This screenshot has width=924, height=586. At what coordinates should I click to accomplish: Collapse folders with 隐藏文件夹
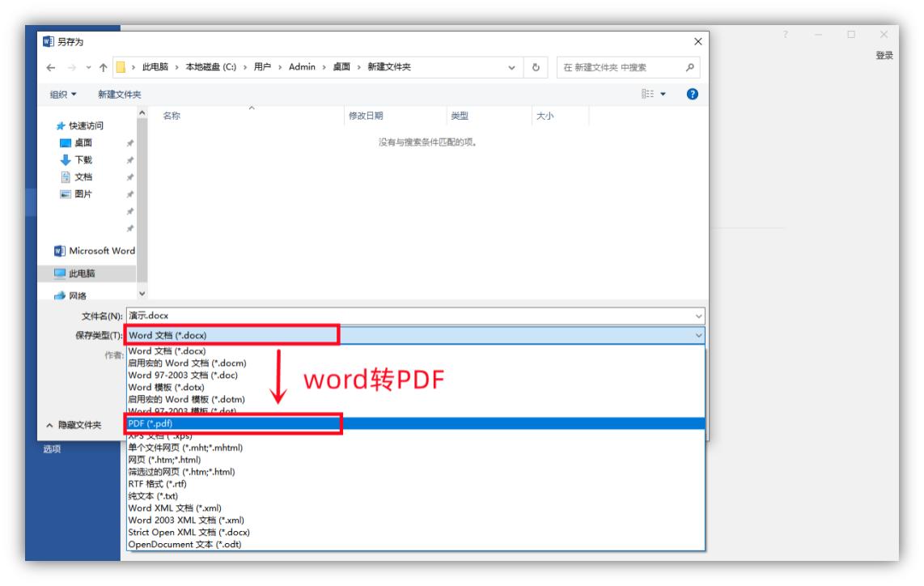click(x=74, y=425)
